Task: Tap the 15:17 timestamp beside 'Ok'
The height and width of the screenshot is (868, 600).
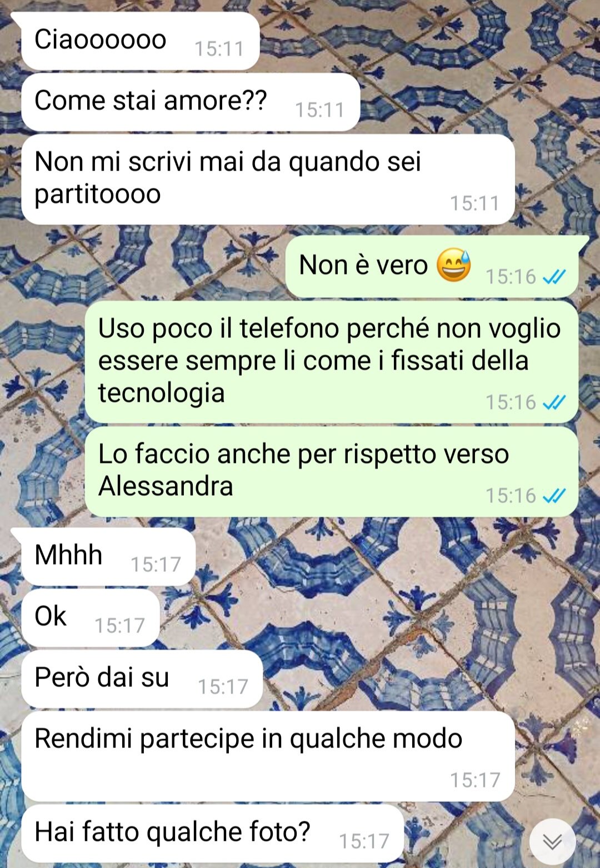Action: pos(119,626)
